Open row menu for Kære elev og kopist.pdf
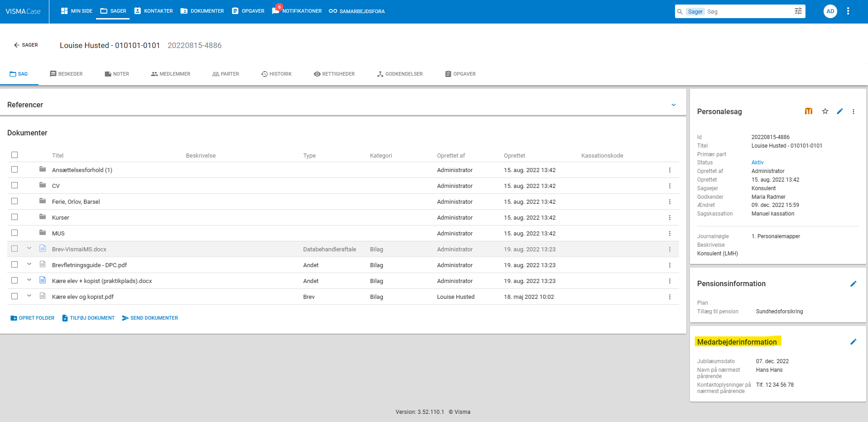Screen dimensions: 868x422 670,297
